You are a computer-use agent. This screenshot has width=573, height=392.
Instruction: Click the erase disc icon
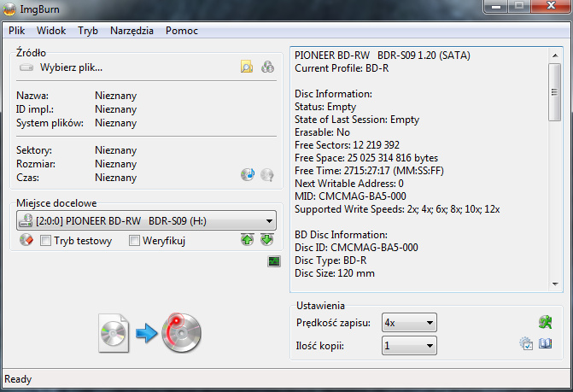pos(26,240)
